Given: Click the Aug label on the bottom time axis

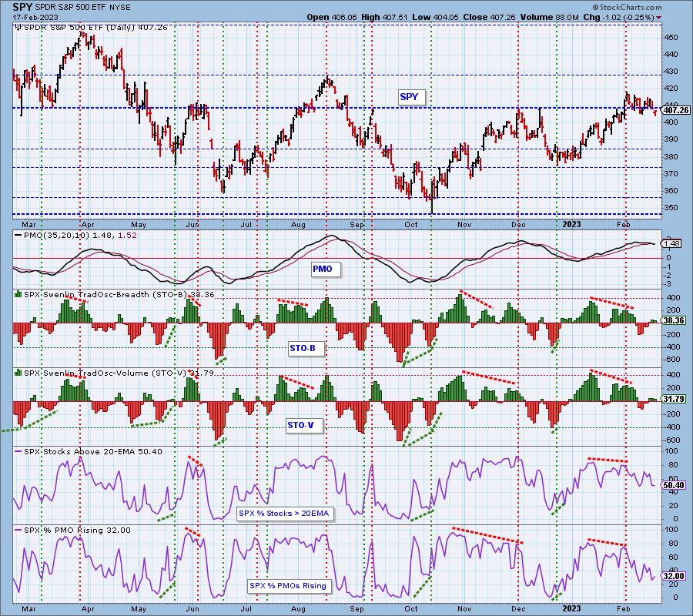Looking at the screenshot, I should pos(298,609).
